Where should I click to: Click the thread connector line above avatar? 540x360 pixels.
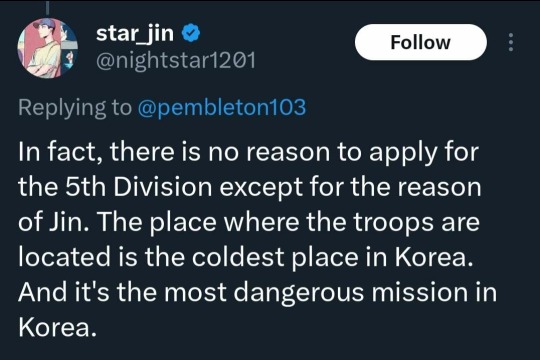(x=48, y=8)
